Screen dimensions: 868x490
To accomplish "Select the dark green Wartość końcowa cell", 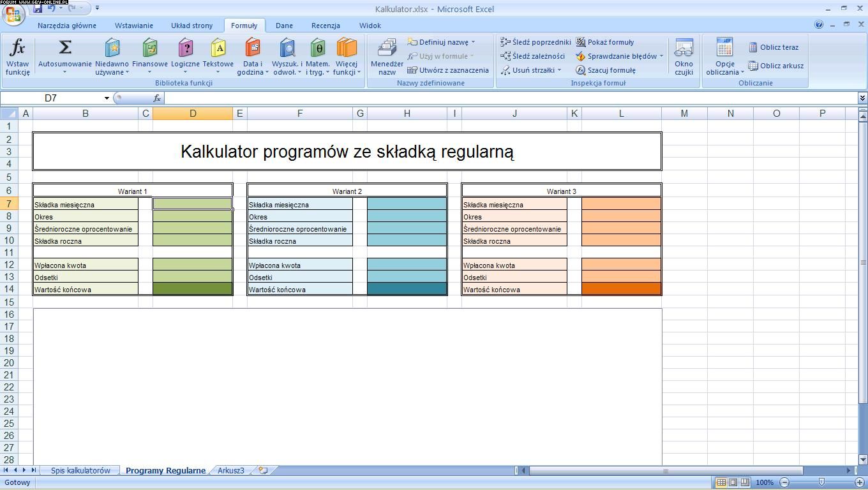I will pyautogui.click(x=193, y=289).
